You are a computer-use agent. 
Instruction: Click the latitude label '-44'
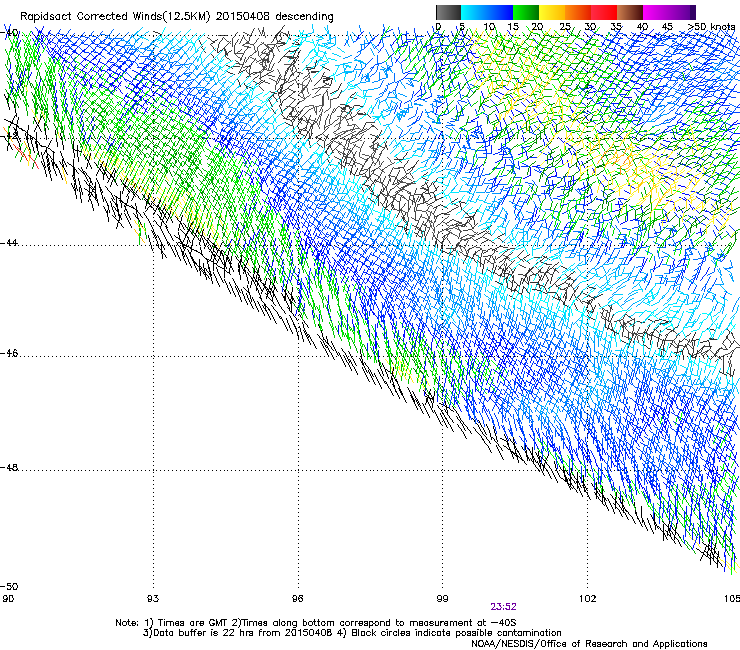(9, 243)
